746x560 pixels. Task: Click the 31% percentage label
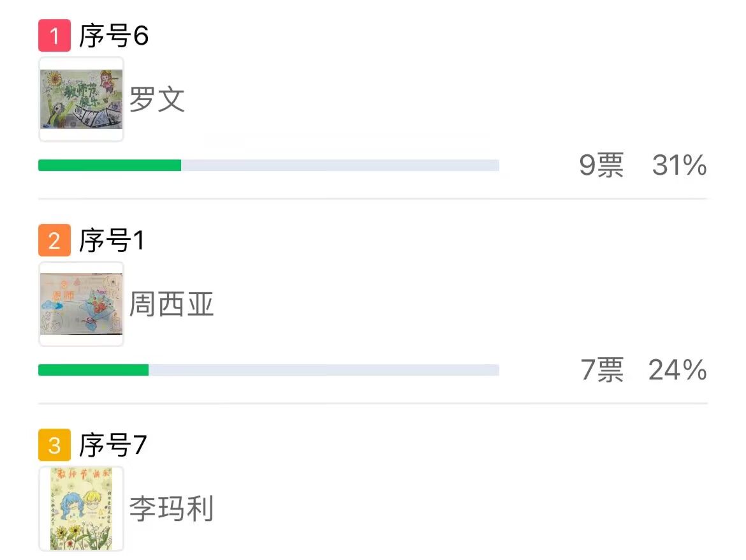(679, 166)
